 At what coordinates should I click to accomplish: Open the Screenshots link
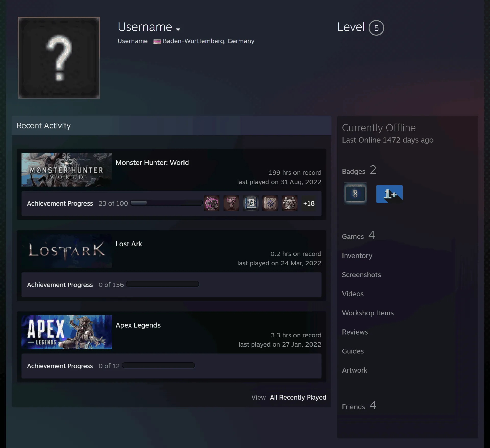pyautogui.click(x=361, y=275)
